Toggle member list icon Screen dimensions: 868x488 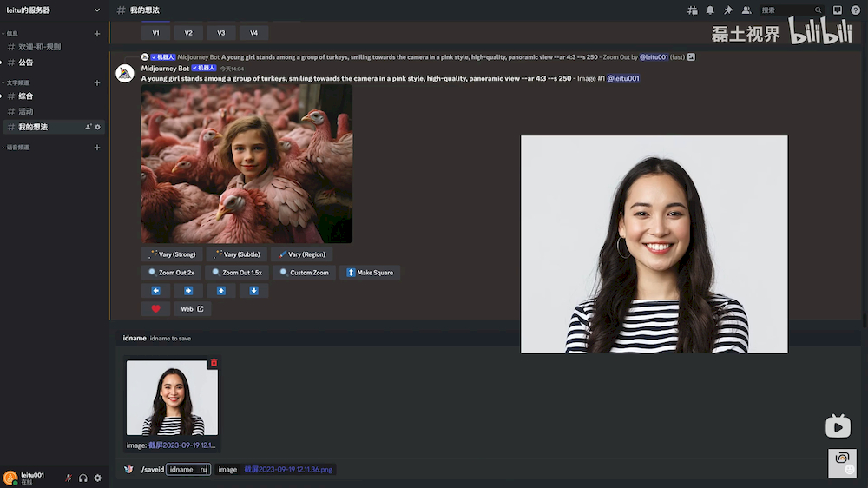click(746, 10)
